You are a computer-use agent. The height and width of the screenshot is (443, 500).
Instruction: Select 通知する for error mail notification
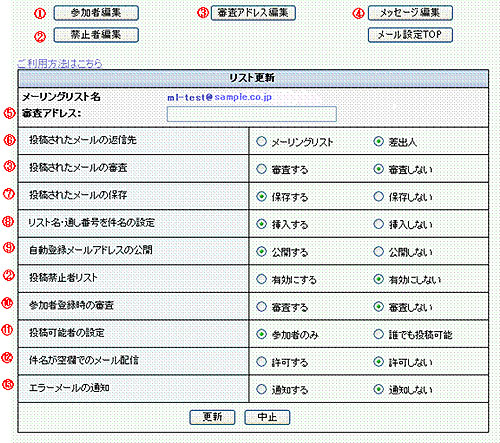261,389
